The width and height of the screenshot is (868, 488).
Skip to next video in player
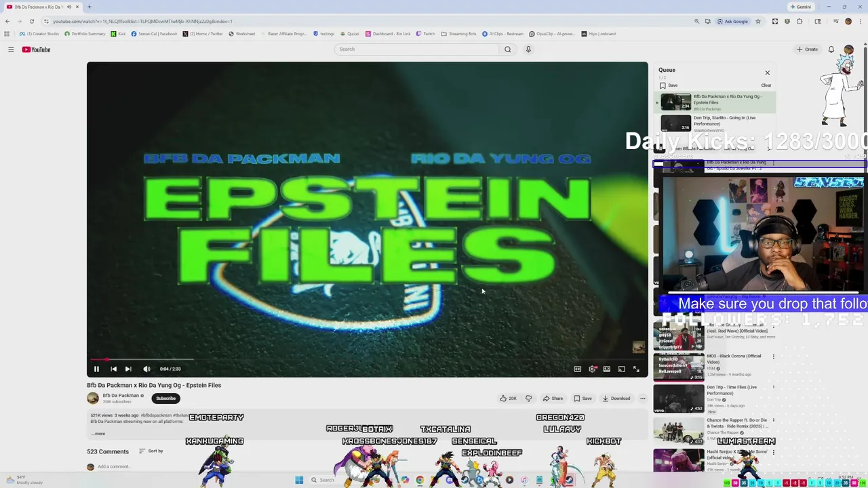pos(128,369)
